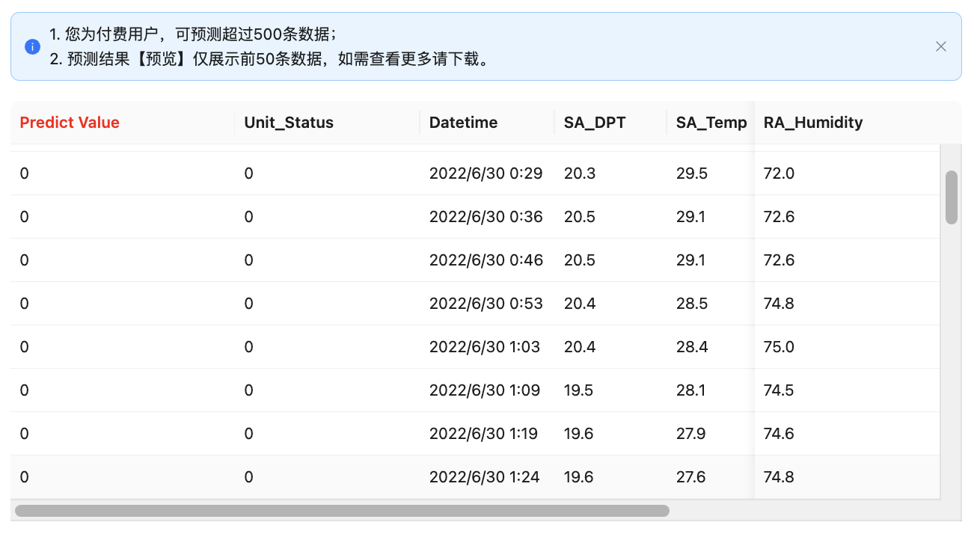Select the SA_Temp cell showing 27.6
The image size is (980, 534).
[x=690, y=477]
